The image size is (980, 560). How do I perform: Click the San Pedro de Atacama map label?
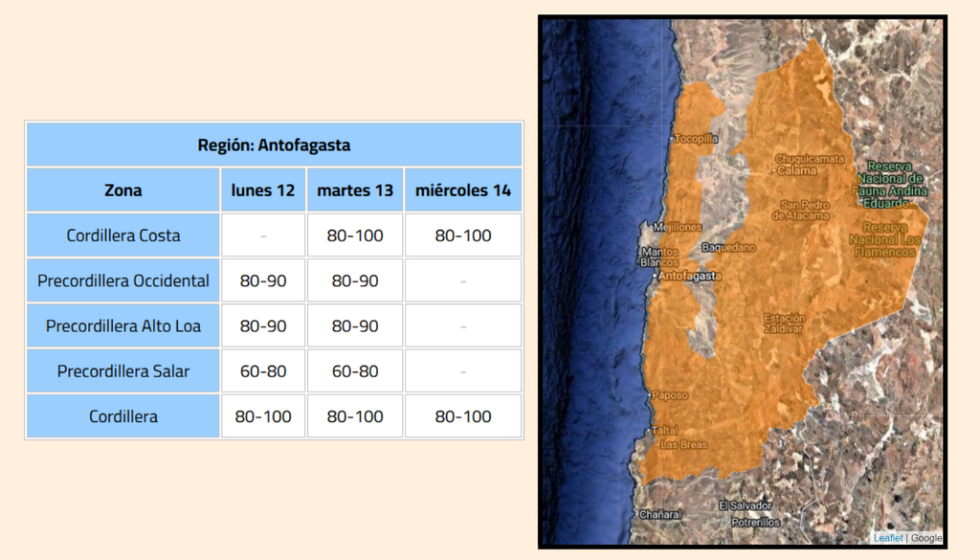pyautogui.click(x=801, y=210)
